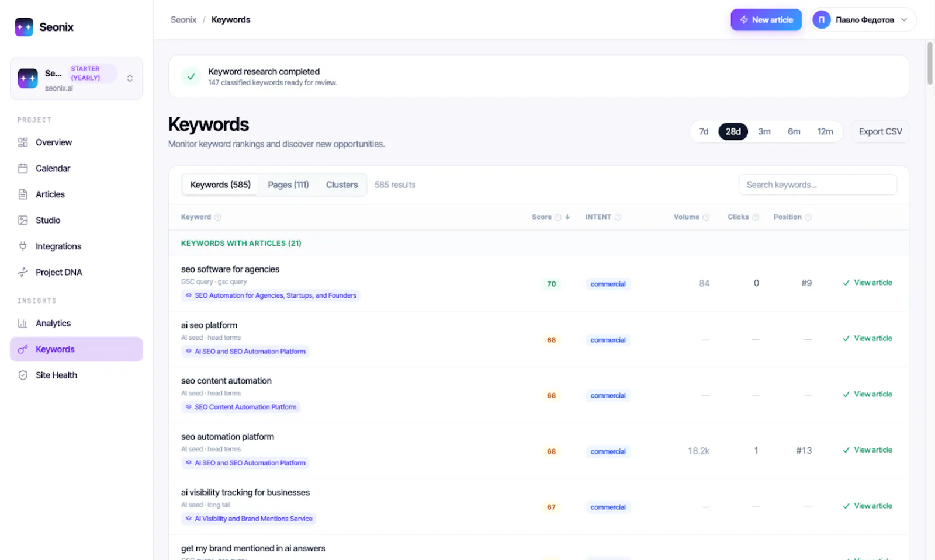Open the Analytics chart icon

[23, 324]
